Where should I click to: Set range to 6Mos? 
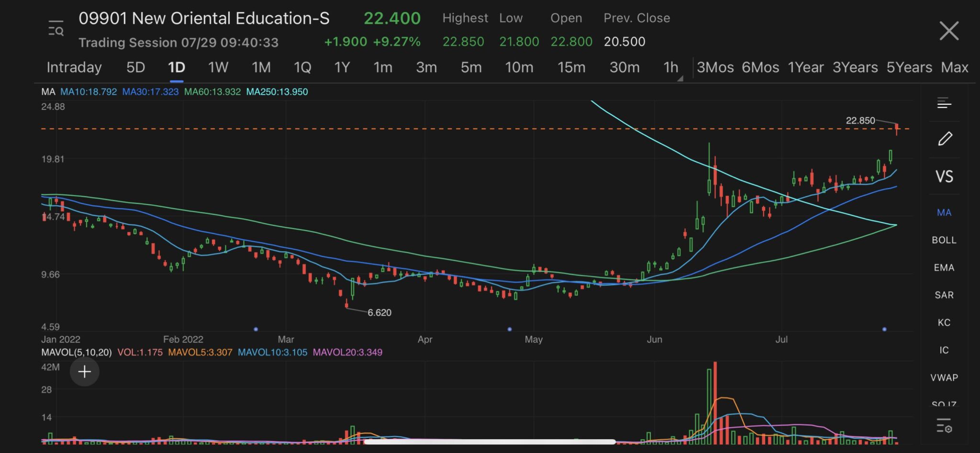click(760, 67)
